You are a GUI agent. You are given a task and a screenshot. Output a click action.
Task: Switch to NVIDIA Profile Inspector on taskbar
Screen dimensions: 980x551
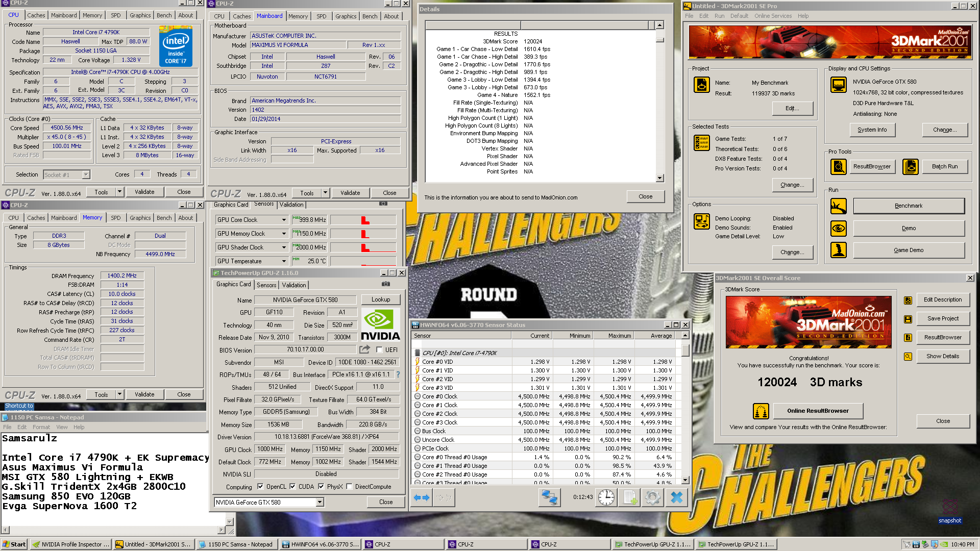(x=71, y=544)
